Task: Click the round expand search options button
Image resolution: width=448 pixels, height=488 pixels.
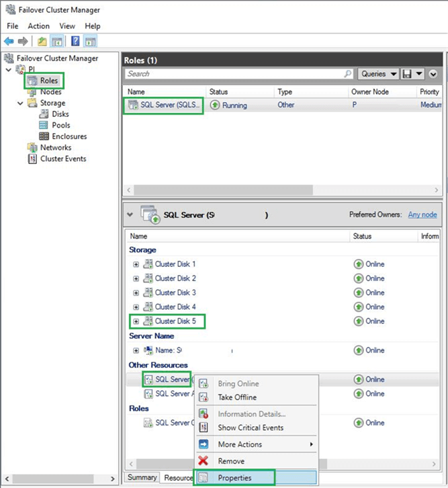Action: pyautogui.click(x=433, y=74)
